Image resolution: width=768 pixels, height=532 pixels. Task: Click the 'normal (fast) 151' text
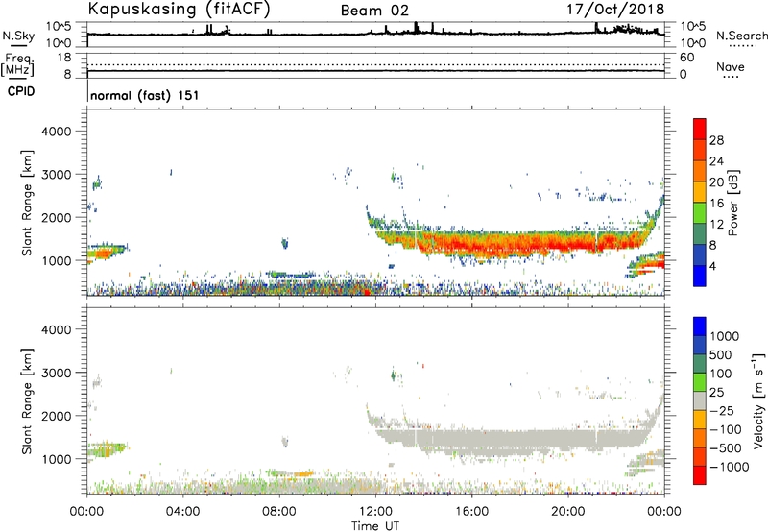(x=145, y=95)
